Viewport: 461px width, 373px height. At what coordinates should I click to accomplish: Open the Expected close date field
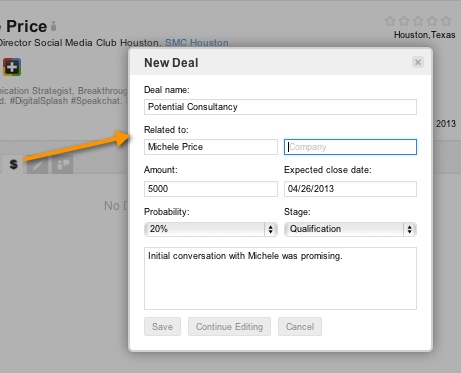click(350, 189)
